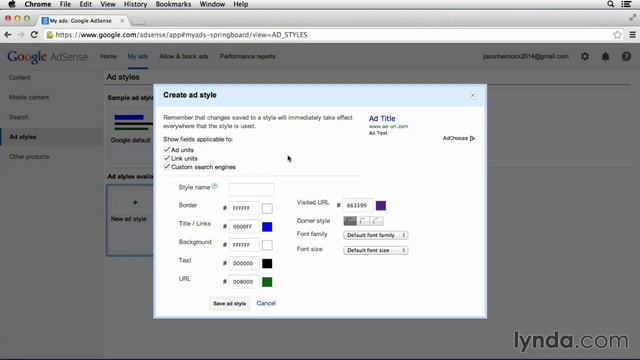Click the plus icon for New ad style
640x360 pixels.
[135, 202]
